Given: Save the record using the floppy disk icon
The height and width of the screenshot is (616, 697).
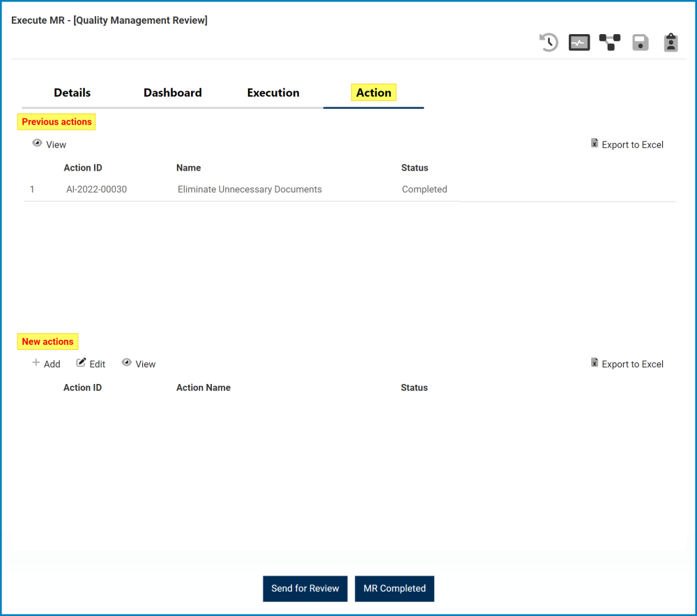Looking at the screenshot, I should point(641,43).
